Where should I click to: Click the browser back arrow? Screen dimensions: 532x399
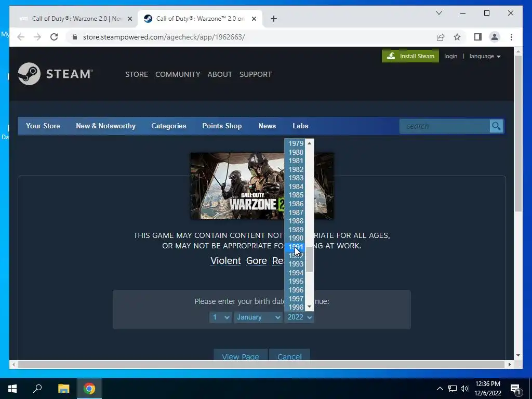coord(21,37)
